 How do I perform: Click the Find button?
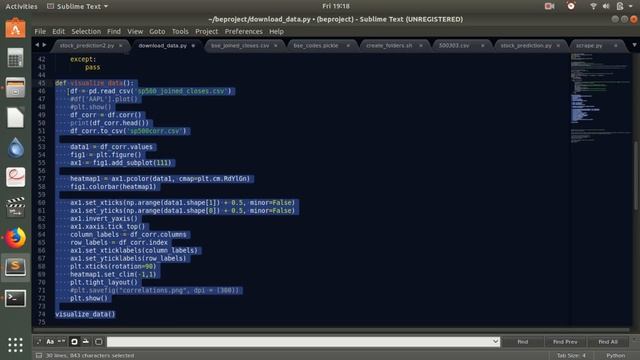[x=522, y=342]
